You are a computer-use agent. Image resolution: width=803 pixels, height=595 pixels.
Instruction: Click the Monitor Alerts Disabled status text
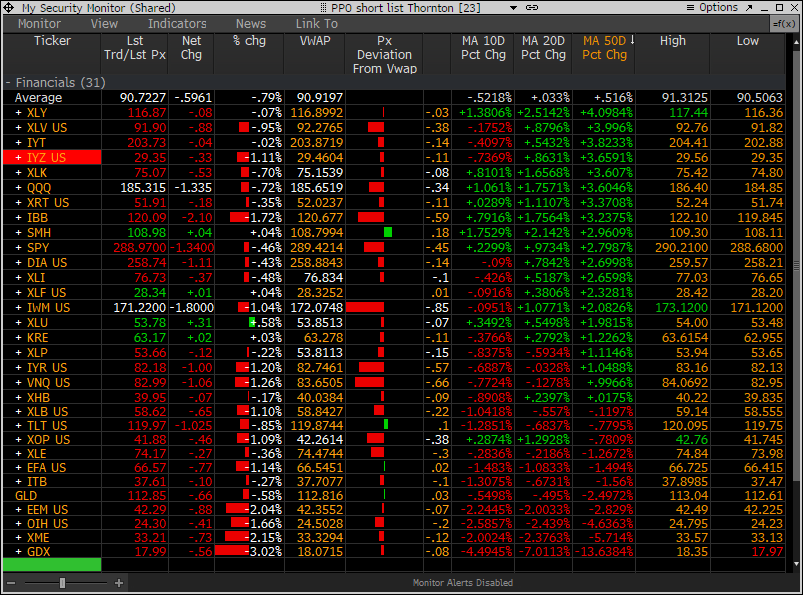[x=463, y=583]
